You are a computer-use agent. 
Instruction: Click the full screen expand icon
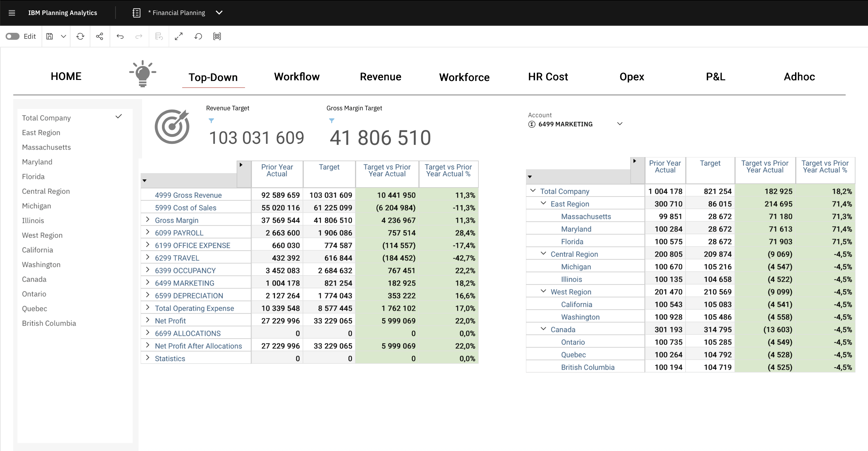tap(179, 36)
